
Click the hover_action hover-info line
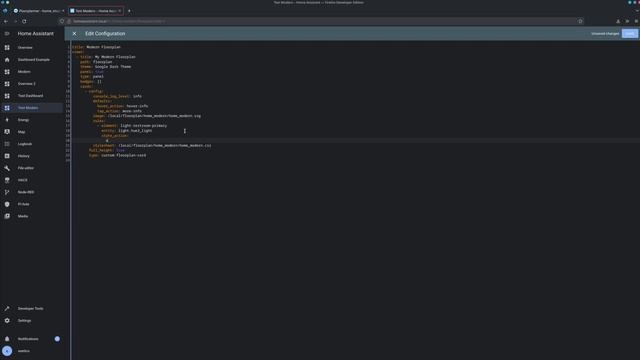point(122,106)
